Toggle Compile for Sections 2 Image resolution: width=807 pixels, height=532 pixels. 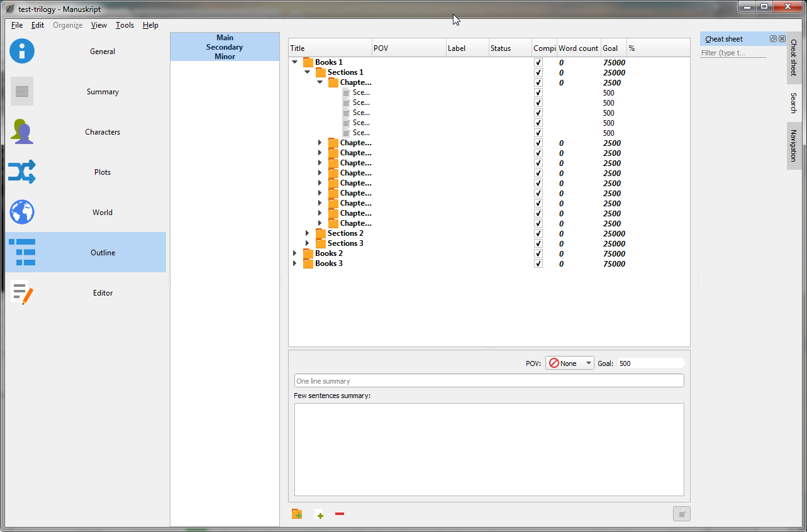pos(538,233)
